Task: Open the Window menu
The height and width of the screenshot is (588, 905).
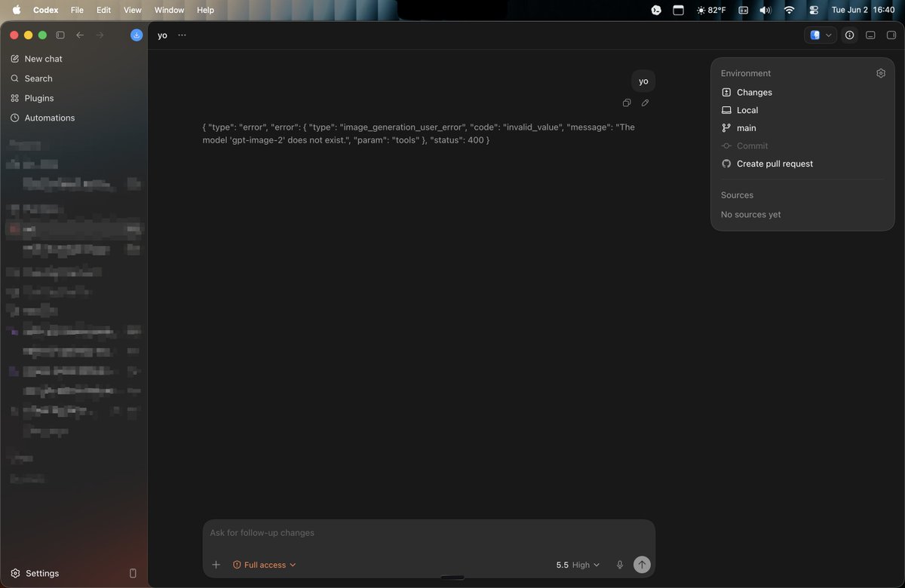Action: tap(169, 10)
